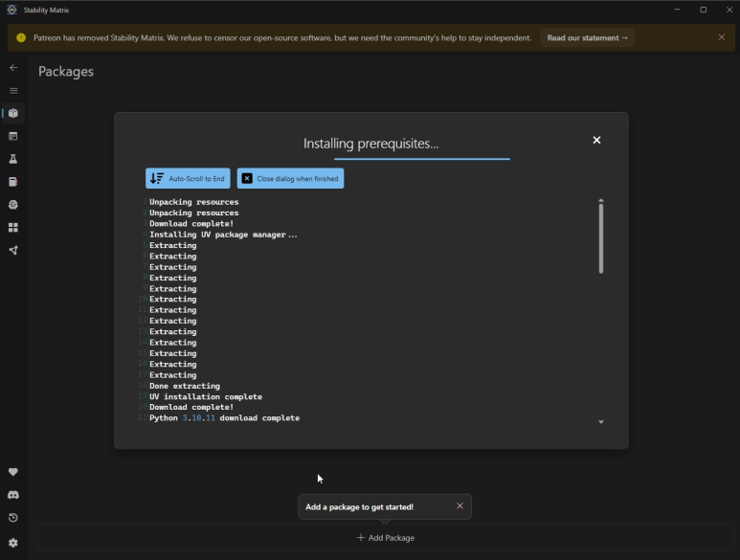Image resolution: width=740 pixels, height=560 pixels.
Task: Minimize the Stability Matrix window
Action: (x=677, y=10)
